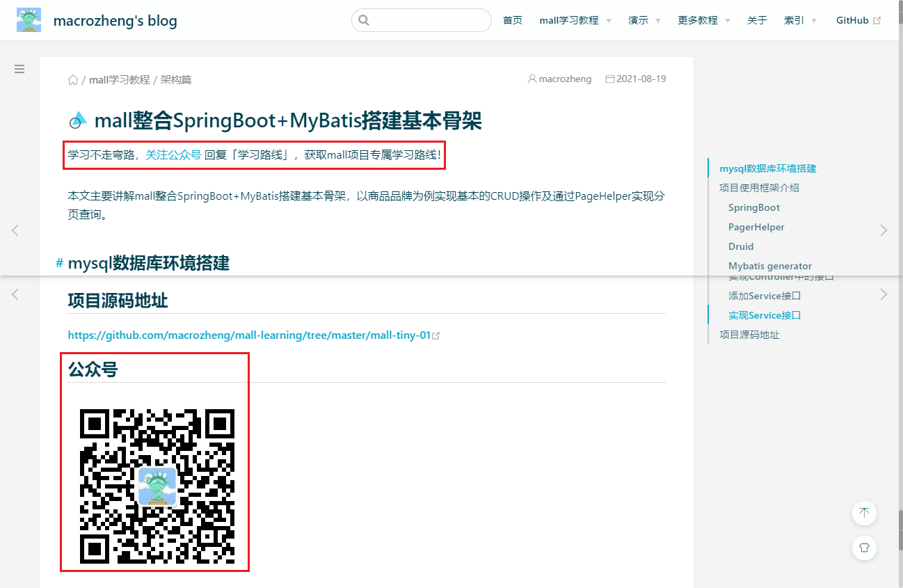Click the article title icon

[78, 120]
